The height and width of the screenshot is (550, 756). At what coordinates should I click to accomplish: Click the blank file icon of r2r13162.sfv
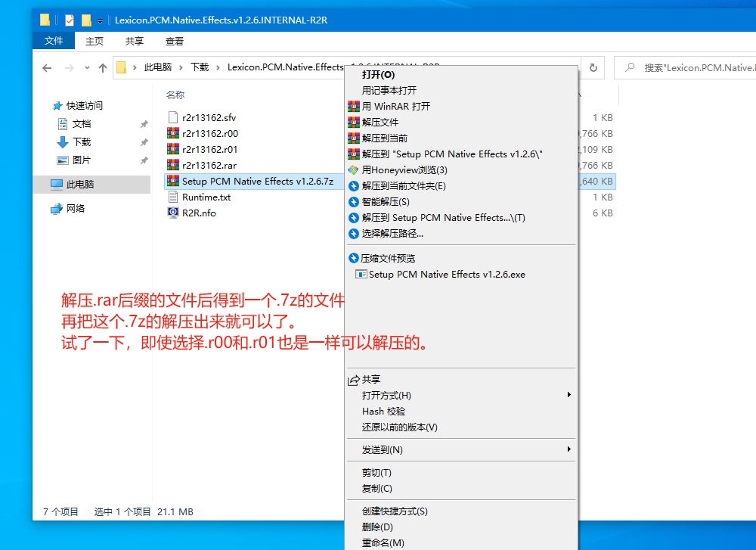point(173,117)
